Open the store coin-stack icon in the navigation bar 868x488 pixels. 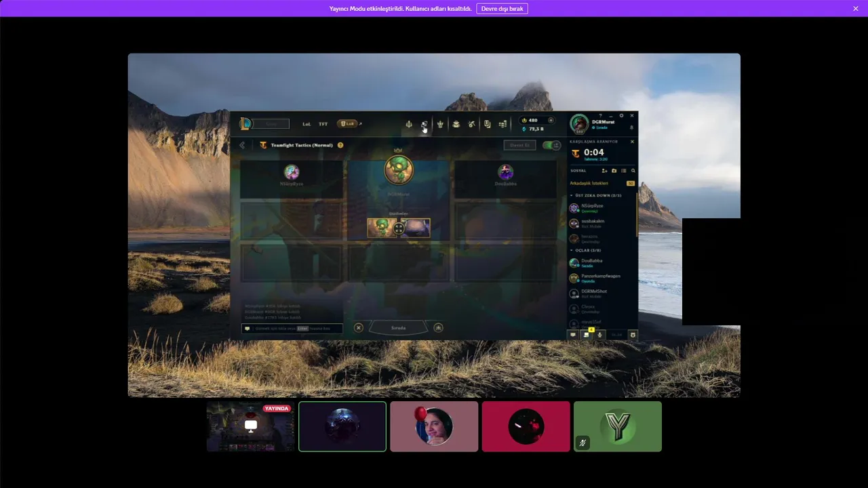[503, 124]
